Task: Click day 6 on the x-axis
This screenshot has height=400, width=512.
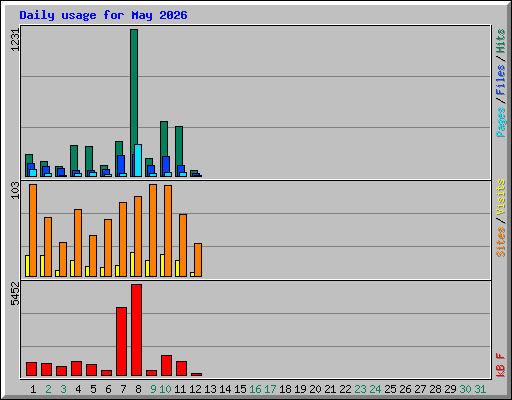Action: [108, 389]
